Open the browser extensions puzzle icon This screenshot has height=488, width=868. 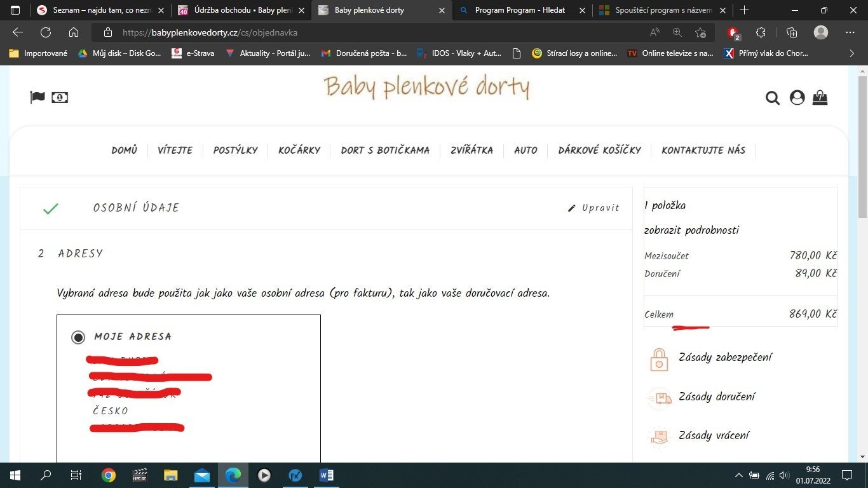click(761, 32)
